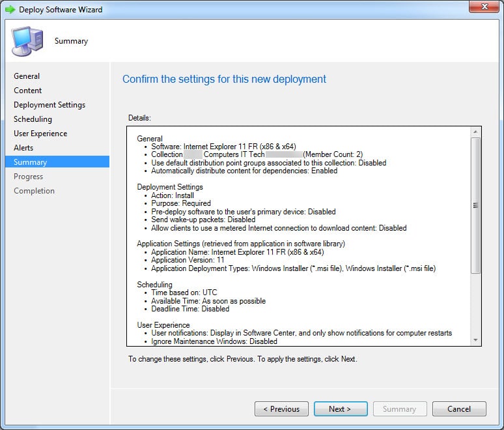
Task: Open the Content wizard page
Action: pyautogui.click(x=27, y=91)
